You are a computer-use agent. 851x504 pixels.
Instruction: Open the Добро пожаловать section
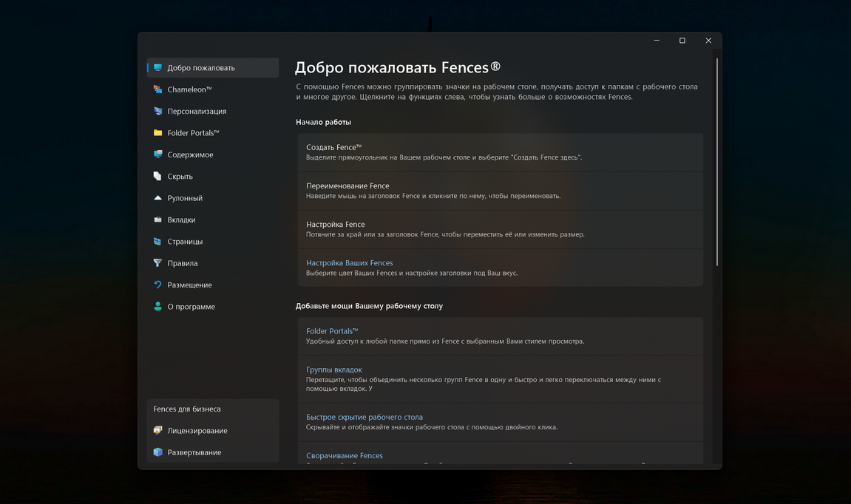coord(213,68)
